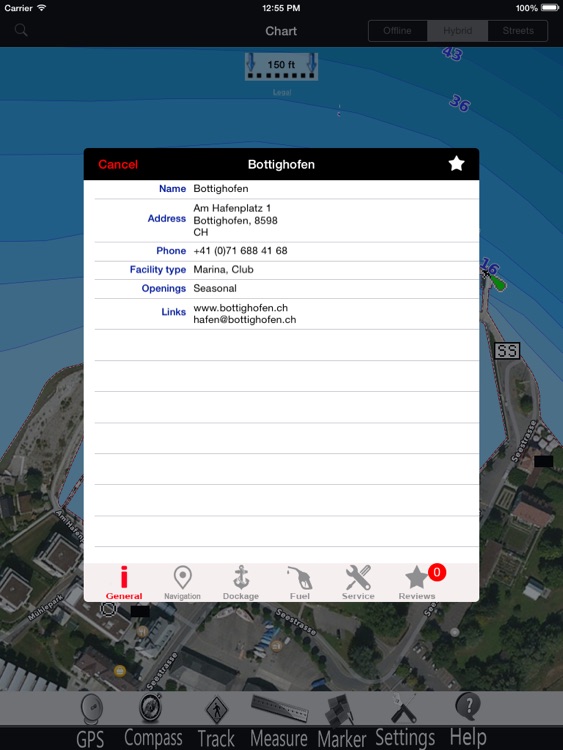
Task: Click the red reviews count badge
Action: pos(437,572)
